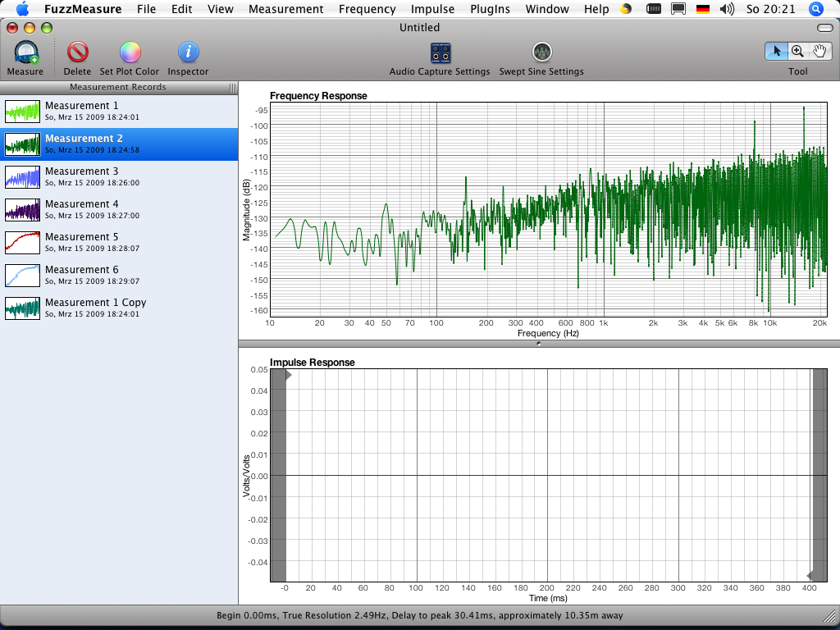The width and height of the screenshot is (840, 630).
Task: Click Measurement 1 Copy teal thumbnail
Action: click(x=22, y=308)
